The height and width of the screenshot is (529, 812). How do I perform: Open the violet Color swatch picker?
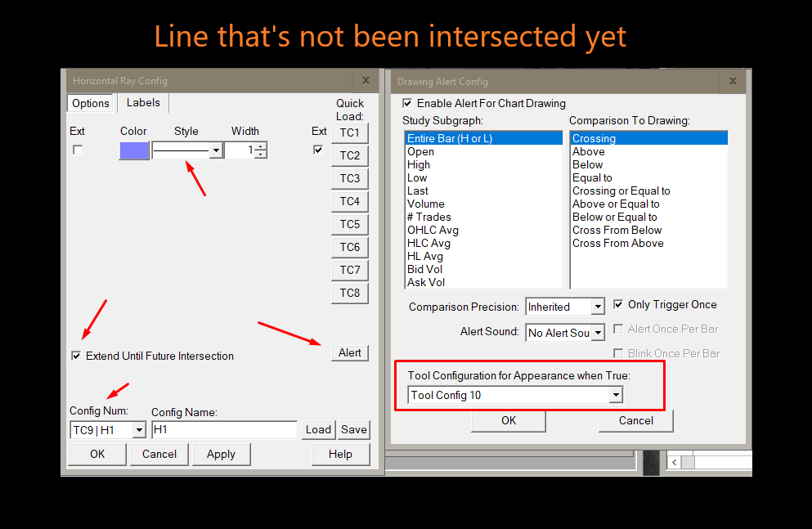click(x=134, y=150)
